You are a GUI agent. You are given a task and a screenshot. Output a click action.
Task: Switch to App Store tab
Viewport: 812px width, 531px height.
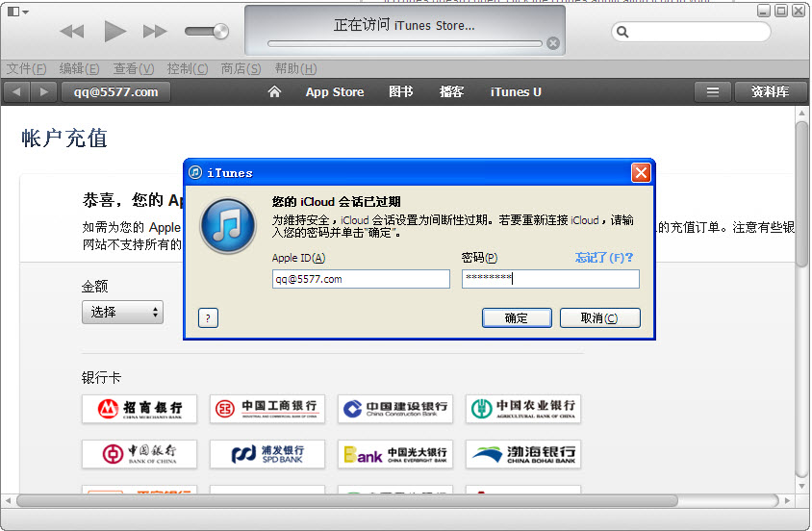(335, 92)
